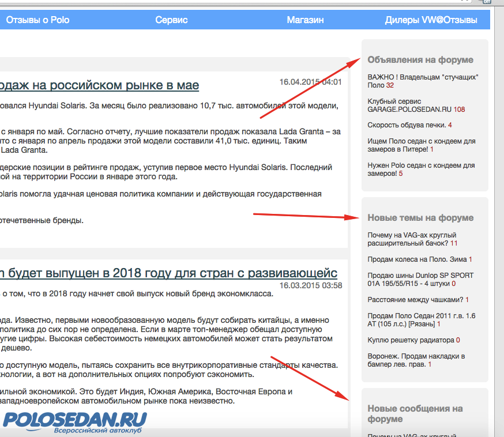
Task: Open article about выпущен в 2018 году
Action: [x=168, y=273]
